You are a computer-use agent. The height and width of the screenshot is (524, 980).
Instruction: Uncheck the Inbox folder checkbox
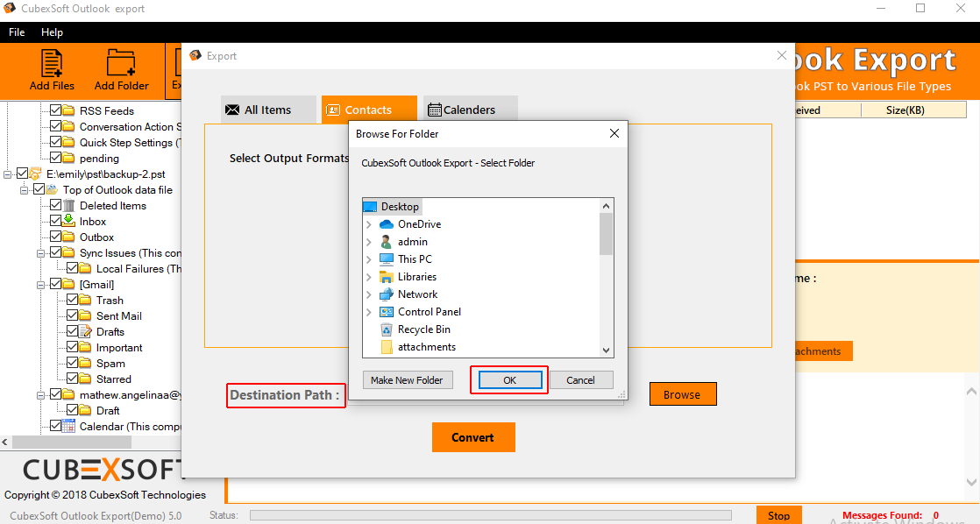pyautogui.click(x=56, y=222)
